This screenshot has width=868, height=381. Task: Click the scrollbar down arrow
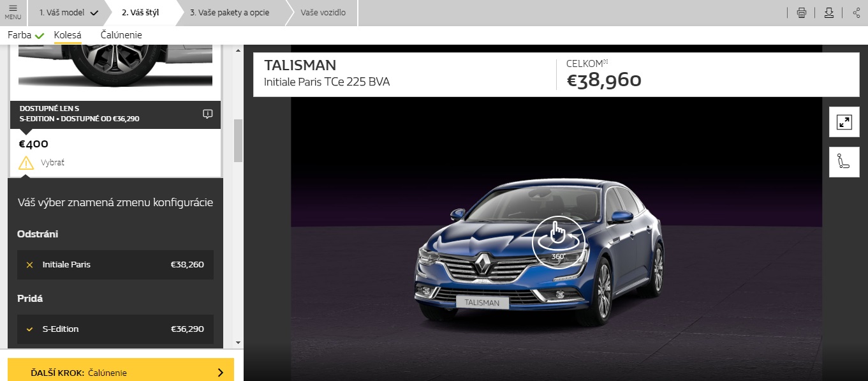239,343
